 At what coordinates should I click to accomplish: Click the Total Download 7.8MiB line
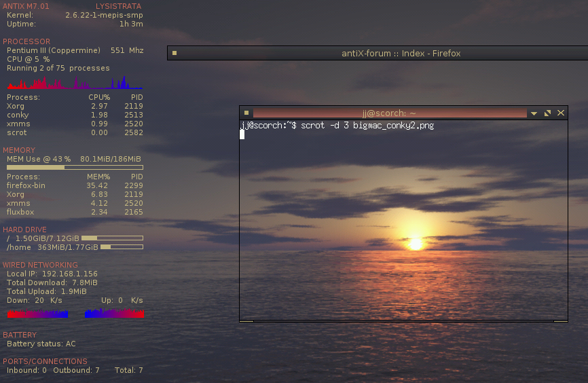(52, 282)
